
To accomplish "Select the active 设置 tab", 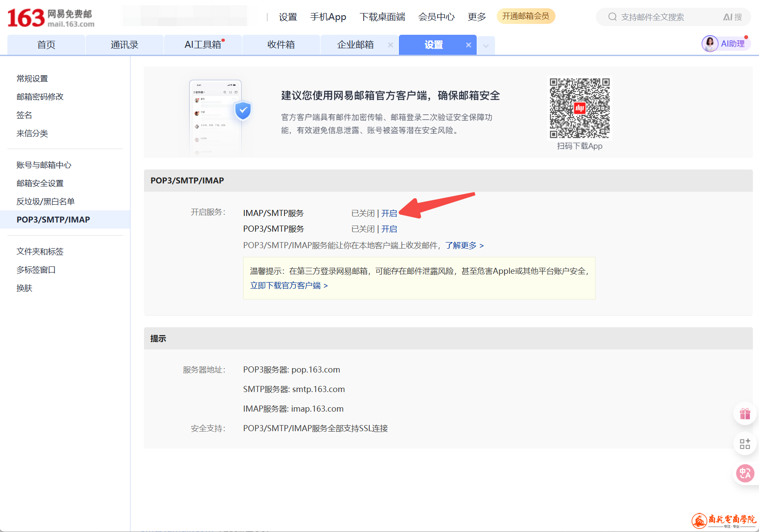I will coord(434,45).
